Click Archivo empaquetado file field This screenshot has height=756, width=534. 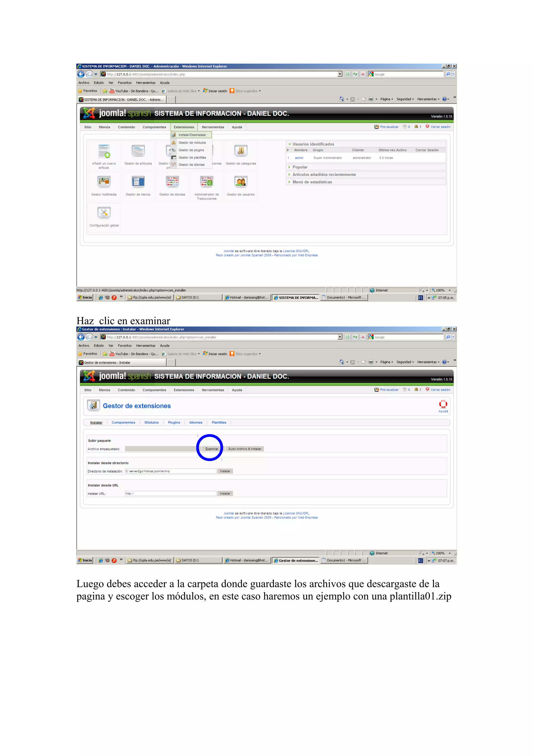[163, 449]
